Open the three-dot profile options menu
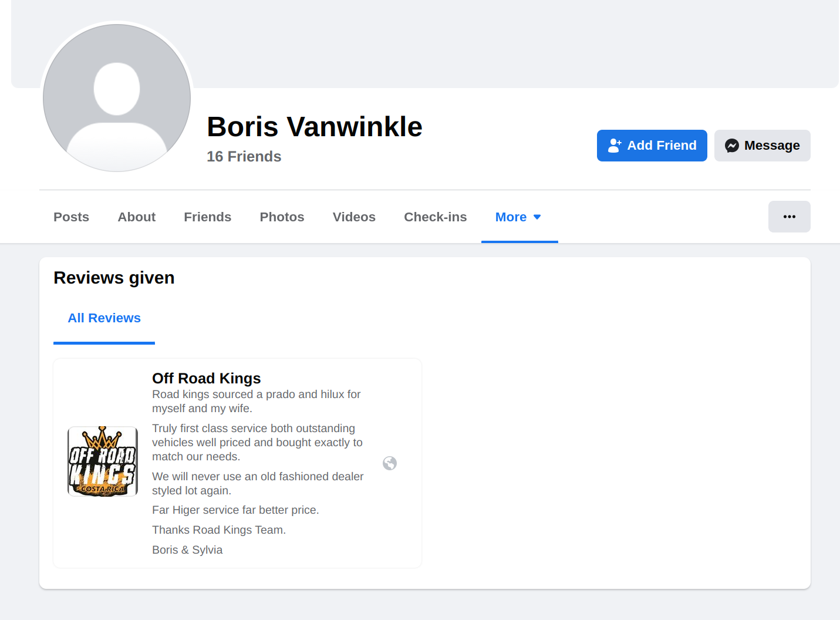 pyautogui.click(x=789, y=217)
